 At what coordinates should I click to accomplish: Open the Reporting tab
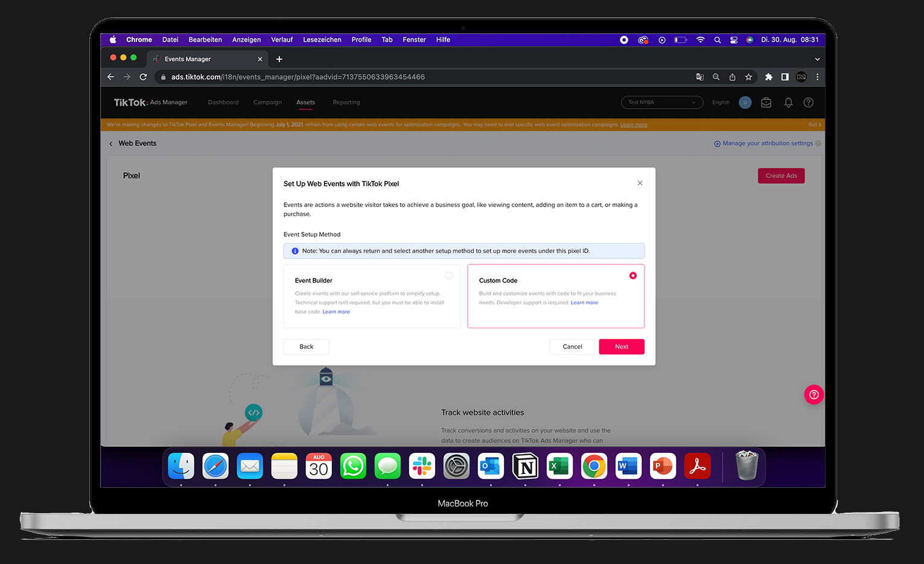346,102
